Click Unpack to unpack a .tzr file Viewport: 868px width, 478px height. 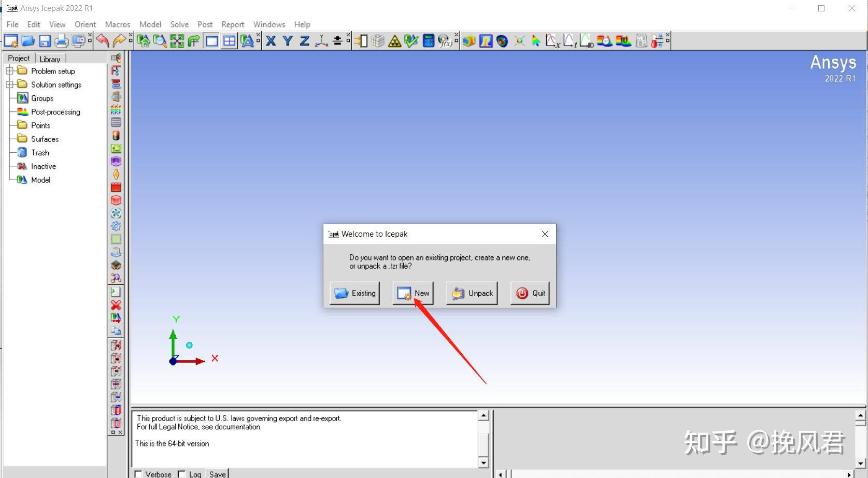[x=472, y=293]
